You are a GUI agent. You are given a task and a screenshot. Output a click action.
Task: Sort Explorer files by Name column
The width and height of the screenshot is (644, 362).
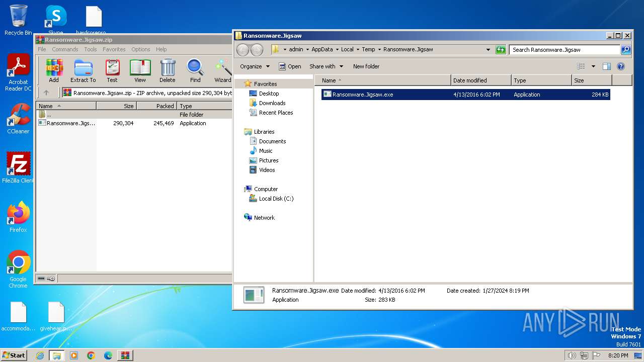(383, 80)
